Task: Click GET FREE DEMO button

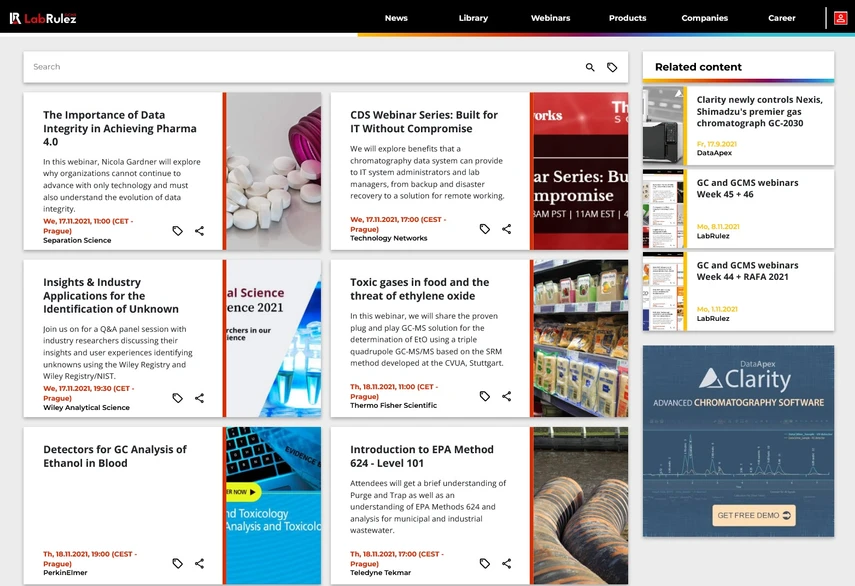Action: [754, 515]
